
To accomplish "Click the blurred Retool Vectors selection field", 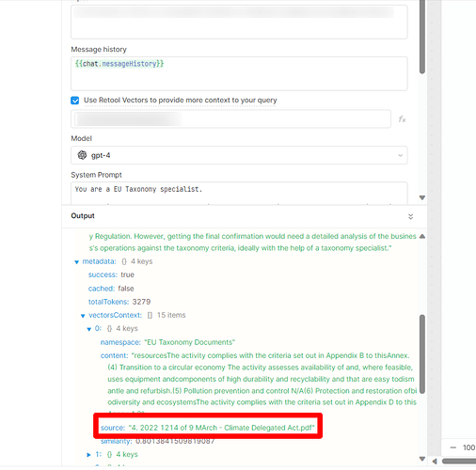I will point(230,118).
